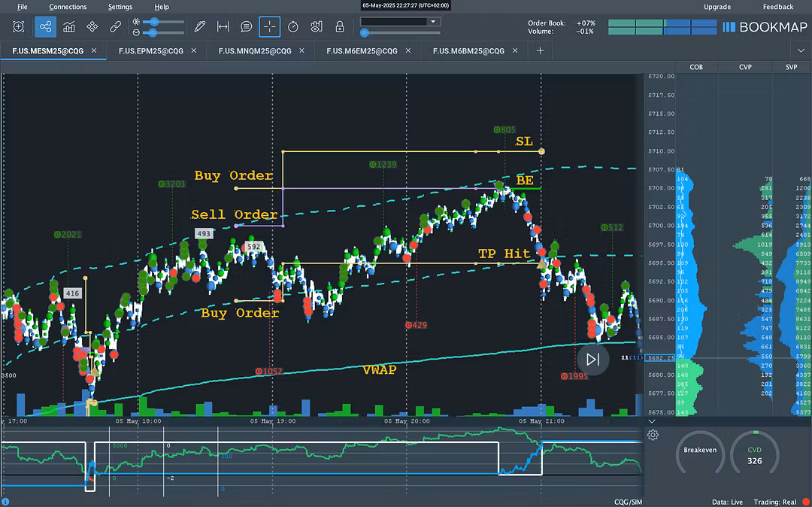Toggle the highlighted crosshair tool
Screen dimensions: 812x507
[270, 27]
